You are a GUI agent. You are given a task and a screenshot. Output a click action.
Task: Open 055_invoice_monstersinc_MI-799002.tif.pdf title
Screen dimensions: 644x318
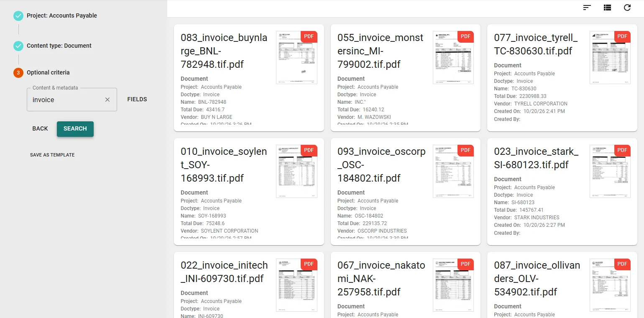[x=381, y=51]
